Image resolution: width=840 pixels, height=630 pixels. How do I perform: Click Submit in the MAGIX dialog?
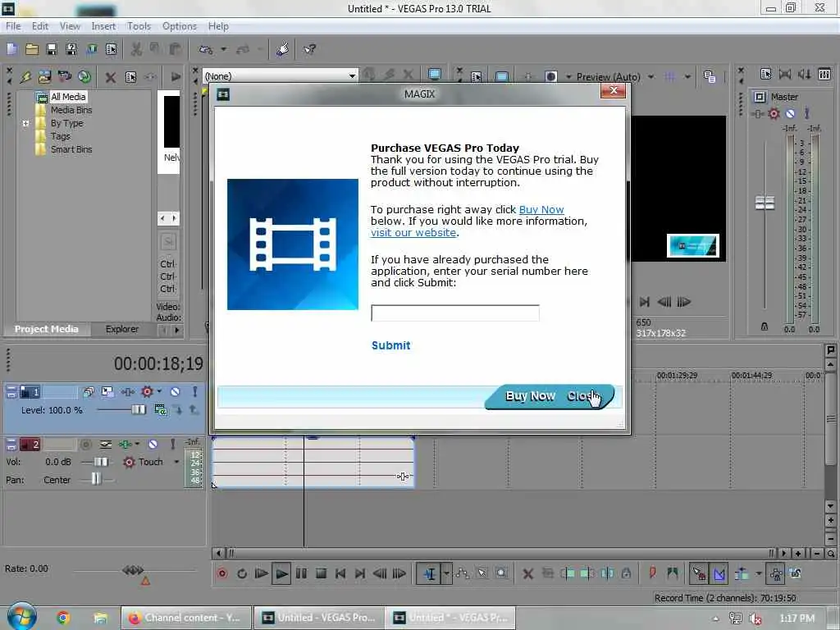(x=390, y=345)
